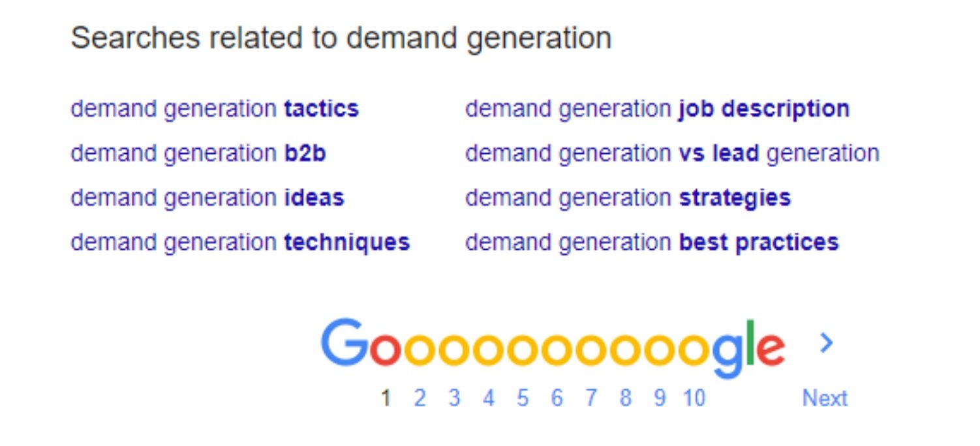Image resolution: width=980 pixels, height=446 pixels.
Task: Open related search 'demand generation tactics'
Action: 215,109
